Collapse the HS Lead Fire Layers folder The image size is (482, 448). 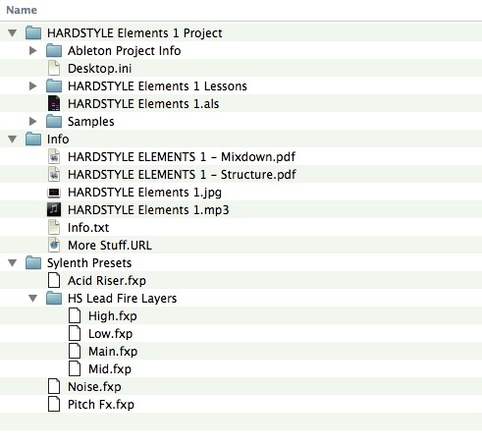32,298
